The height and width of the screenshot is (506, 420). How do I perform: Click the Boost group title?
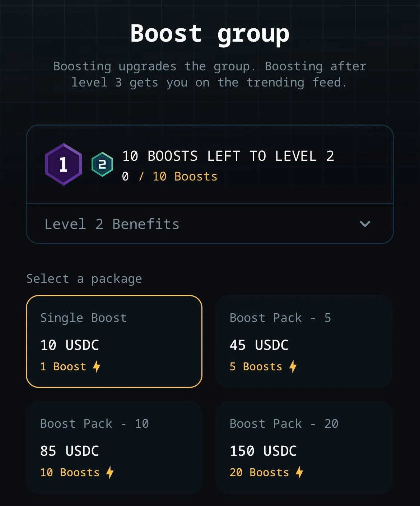point(210,33)
